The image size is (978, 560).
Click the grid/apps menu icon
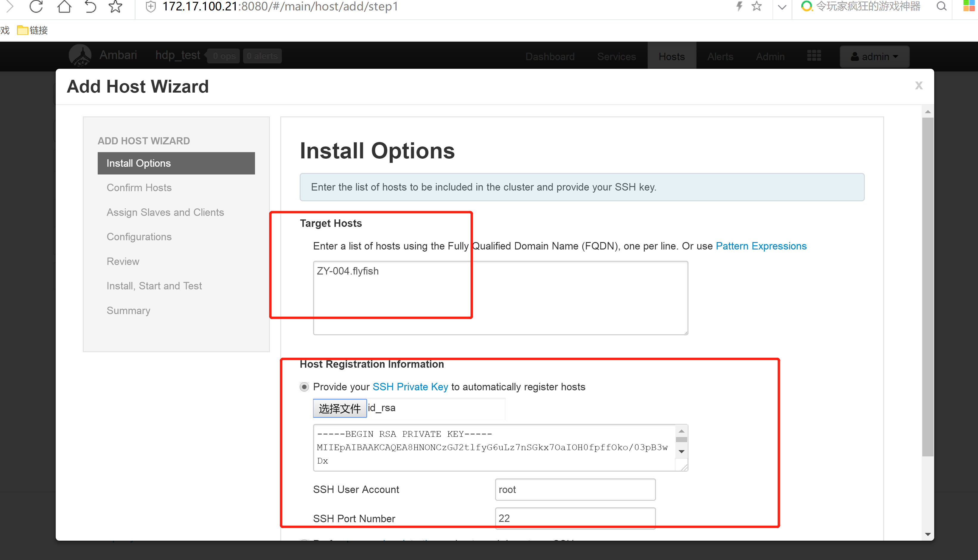pos(814,56)
